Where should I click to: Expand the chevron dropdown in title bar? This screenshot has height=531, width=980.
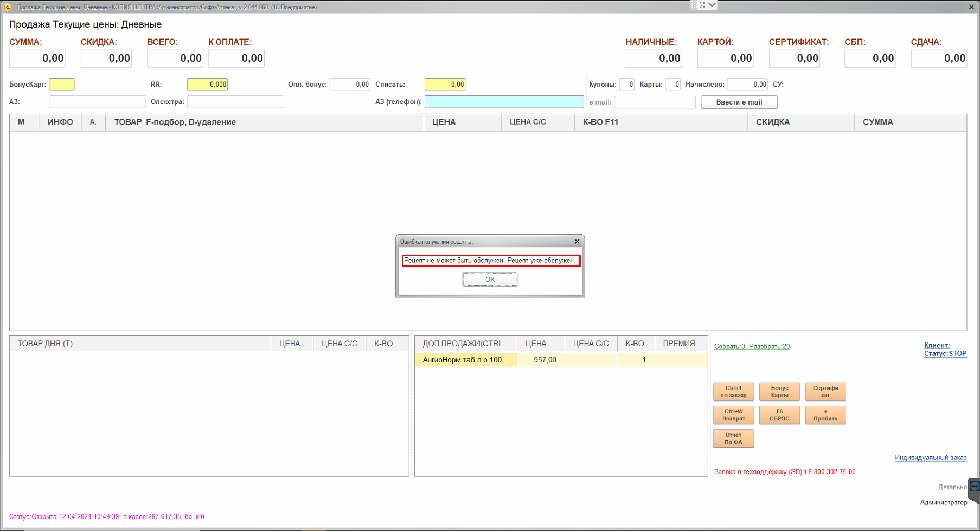click(712, 5)
